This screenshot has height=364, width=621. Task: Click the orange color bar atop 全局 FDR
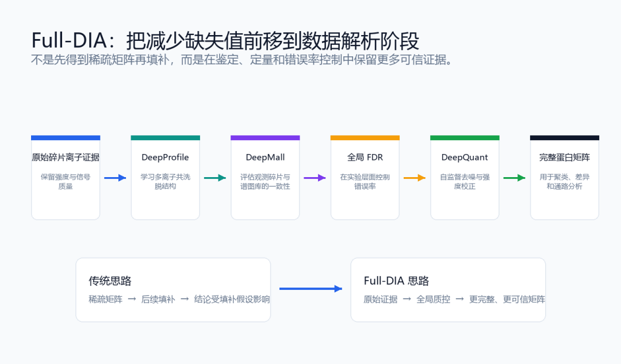coord(365,138)
